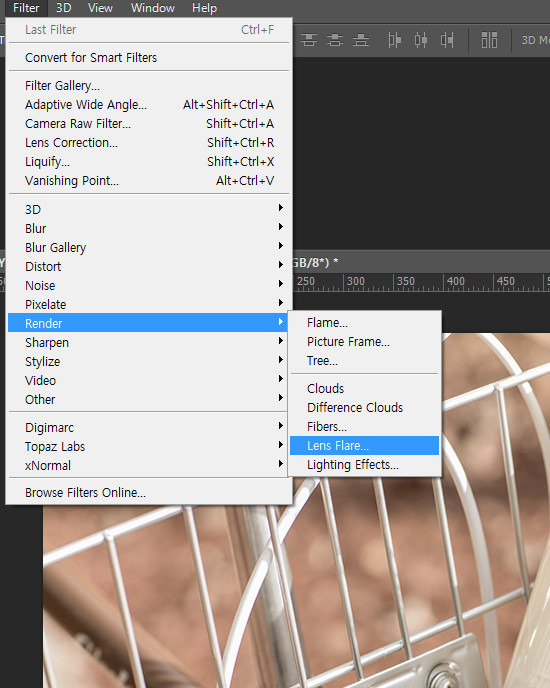
Task: Click the Distribute left edges icon
Action: [x=394, y=40]
